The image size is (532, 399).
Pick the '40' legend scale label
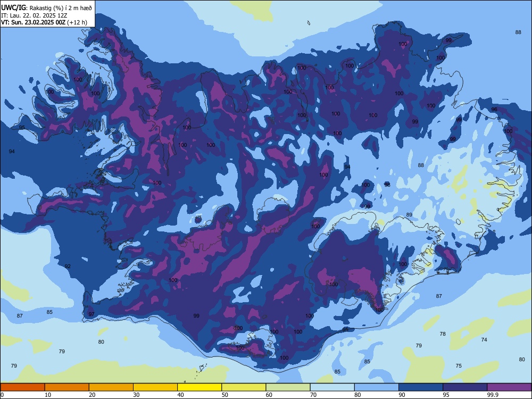pos(181,395)
